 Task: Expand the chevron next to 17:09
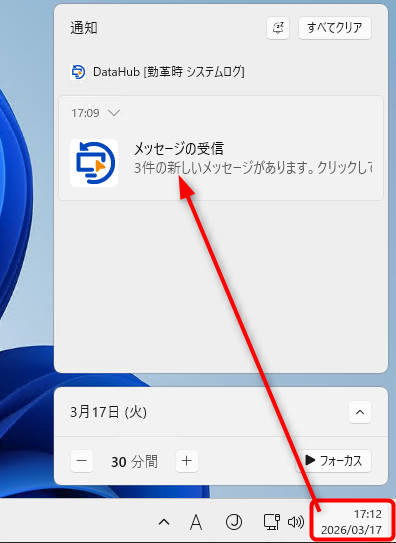pos(114,113)
